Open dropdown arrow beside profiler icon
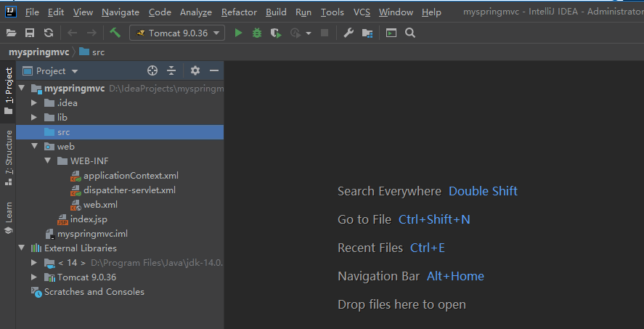The width and height of the screenshot is (644, 329). pos(309,33)
